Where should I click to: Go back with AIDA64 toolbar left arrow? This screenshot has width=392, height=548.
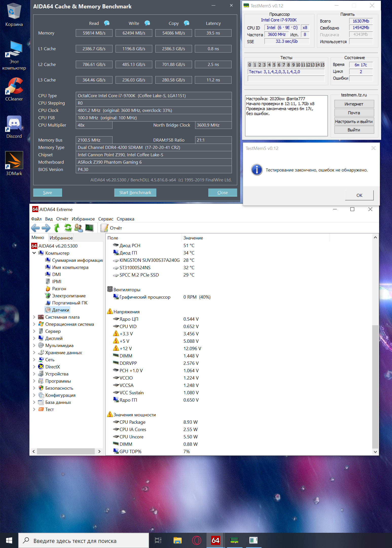point(35,228)
